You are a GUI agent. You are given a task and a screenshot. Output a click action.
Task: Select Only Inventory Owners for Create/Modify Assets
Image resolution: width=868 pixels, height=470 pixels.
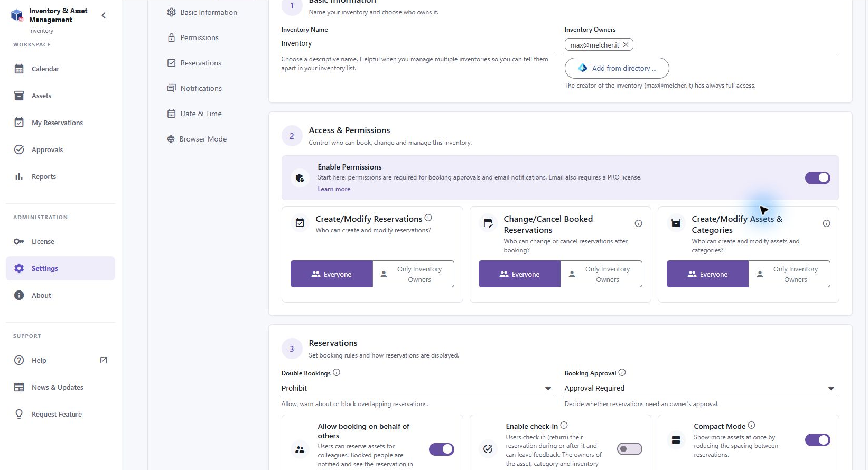[789, 274]
